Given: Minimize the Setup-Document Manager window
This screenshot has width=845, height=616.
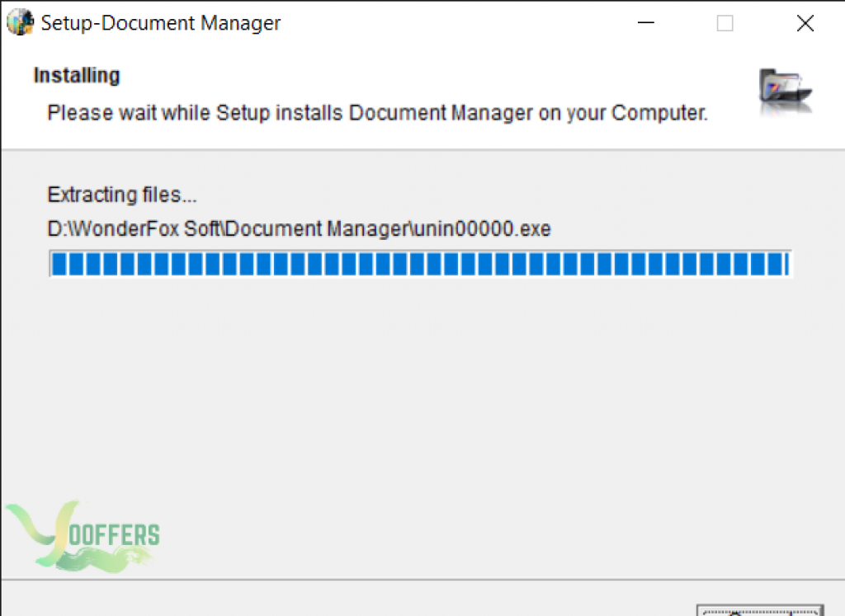Looking at the screenshot, I should 645,23.
